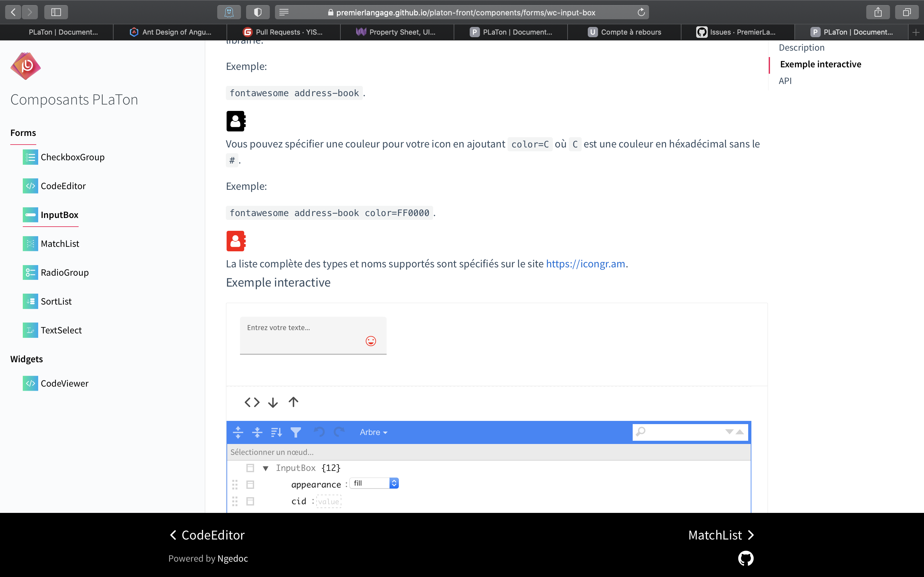
Task: Toggle the checkbox beside the appearance property
Action: pyautogui.click(x=251, y=484)
